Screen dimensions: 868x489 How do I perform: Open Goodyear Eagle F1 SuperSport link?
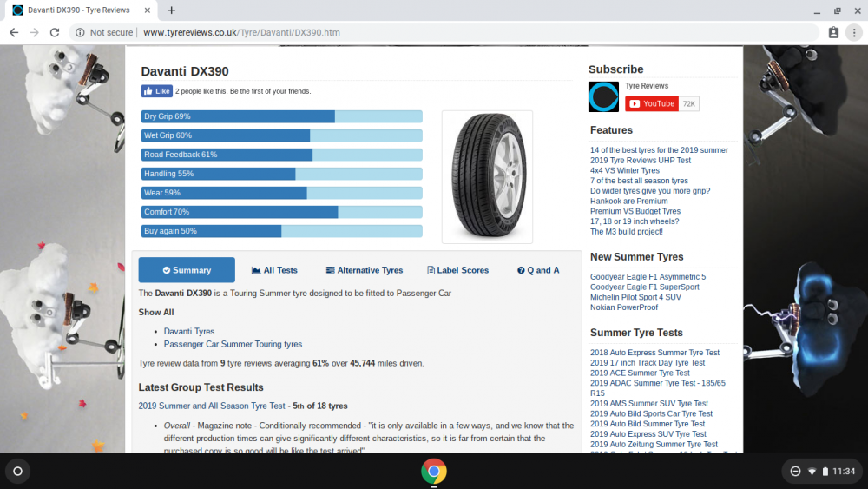pyautogui.click(x=644, y=287)
